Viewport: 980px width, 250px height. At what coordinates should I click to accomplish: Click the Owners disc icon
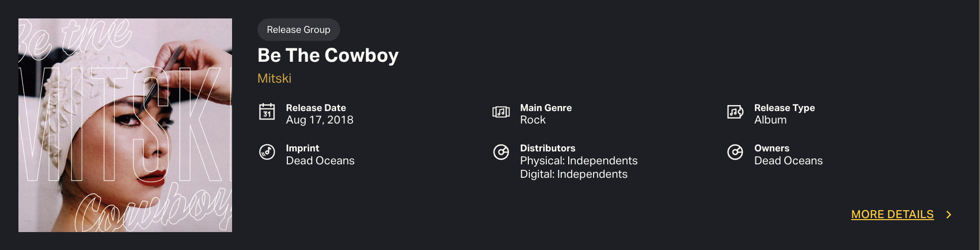click(x=735, y=152)
